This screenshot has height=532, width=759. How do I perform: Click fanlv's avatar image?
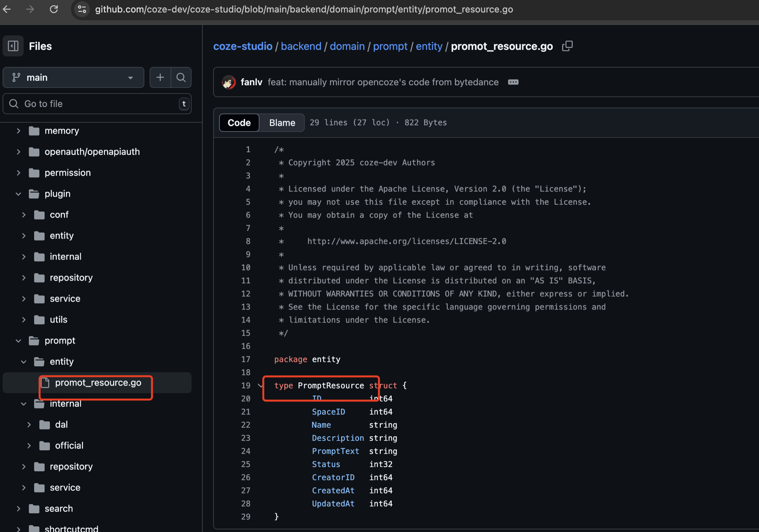click(x=228, y=82)
